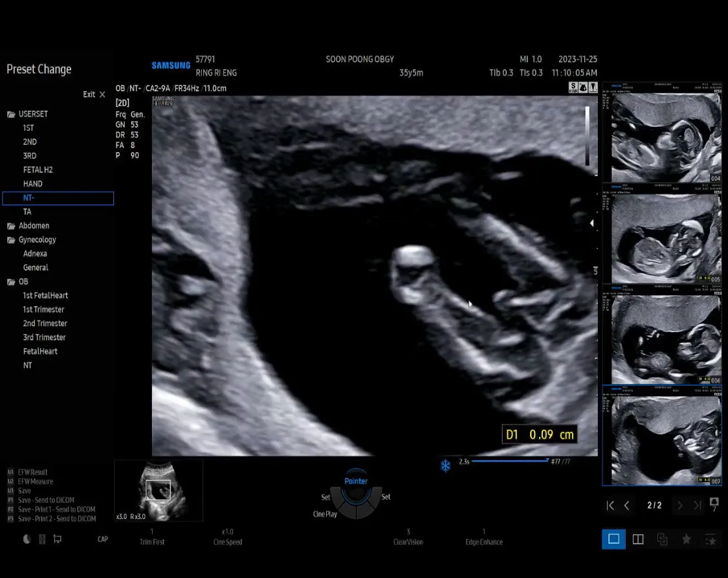Choose the NT preset under OB
This screenshot has height=578, width=728.
[x=27, y=365]
